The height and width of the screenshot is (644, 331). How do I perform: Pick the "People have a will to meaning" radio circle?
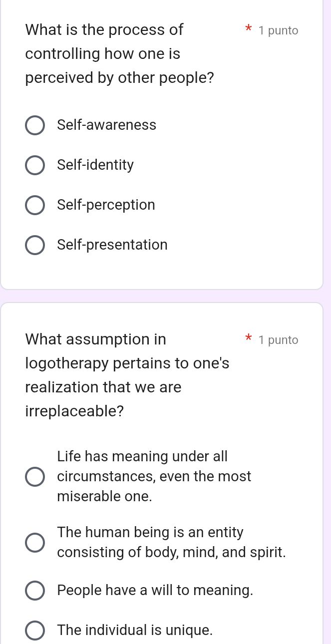pos(34,591)
